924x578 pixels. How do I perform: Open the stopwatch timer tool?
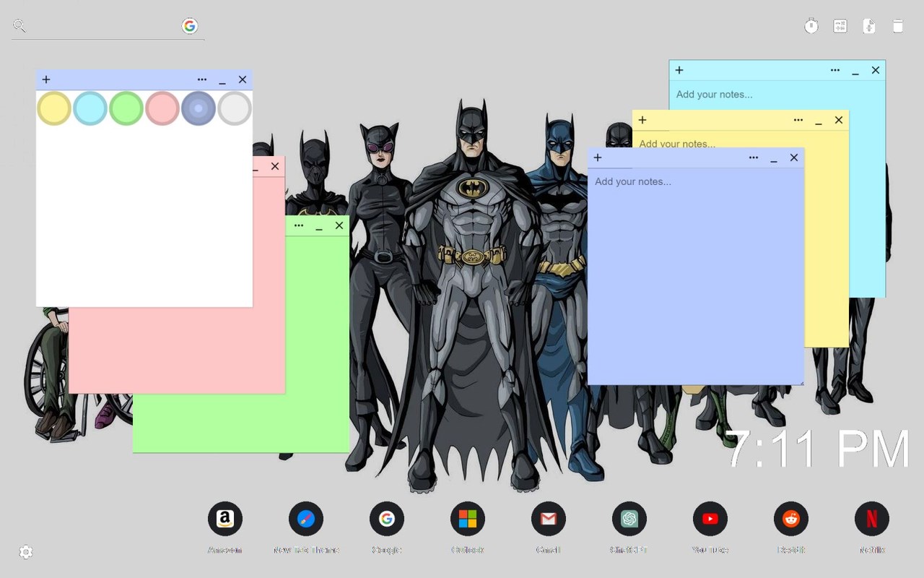(811, 26)
